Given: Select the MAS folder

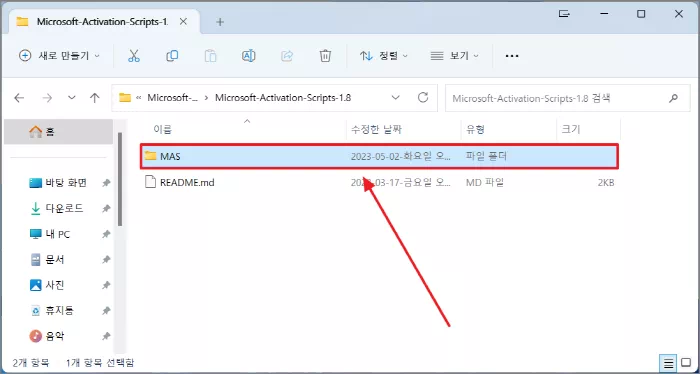Looking at the screenshot, I should [379, 156].
